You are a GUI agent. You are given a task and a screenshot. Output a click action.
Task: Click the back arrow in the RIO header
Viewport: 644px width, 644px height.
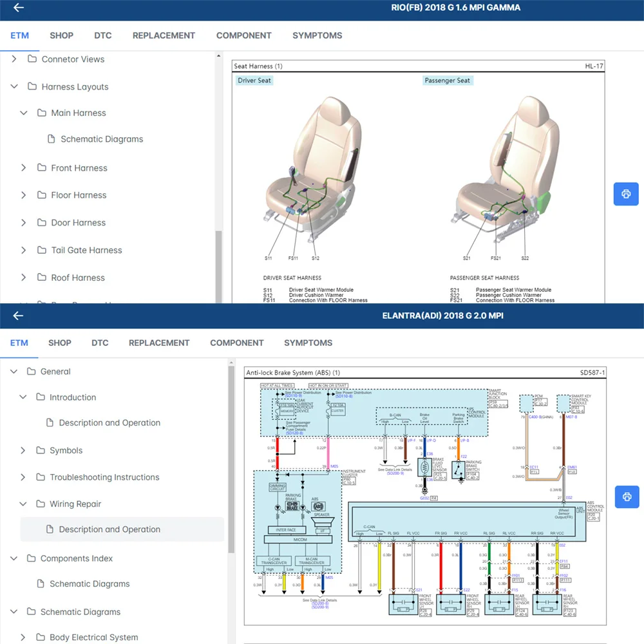19,8
